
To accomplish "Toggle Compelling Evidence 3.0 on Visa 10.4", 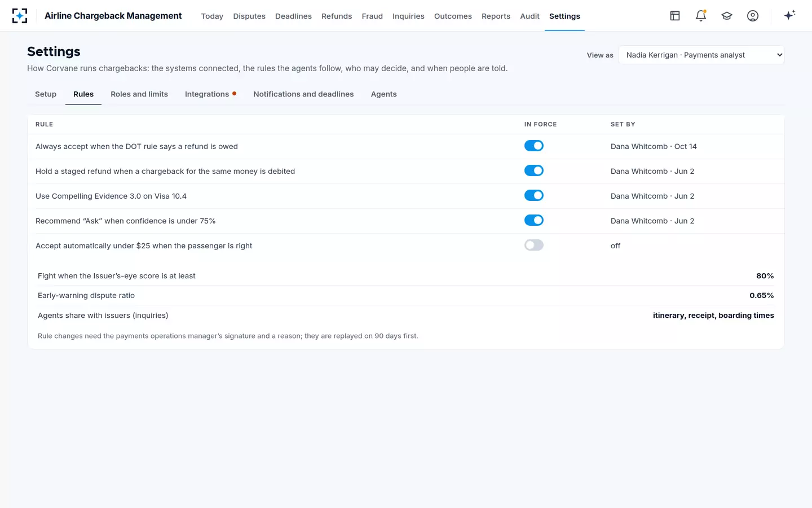I will pos(534,195).
